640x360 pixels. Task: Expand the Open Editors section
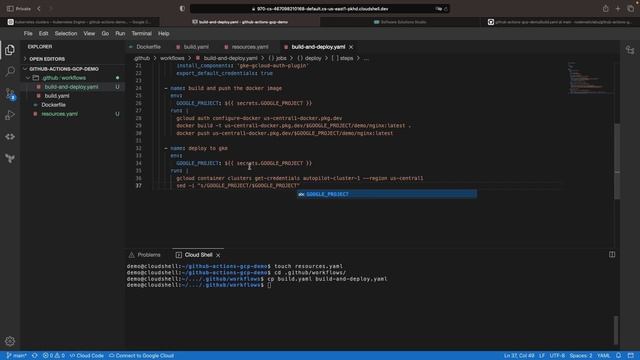[x=47, y=59]
